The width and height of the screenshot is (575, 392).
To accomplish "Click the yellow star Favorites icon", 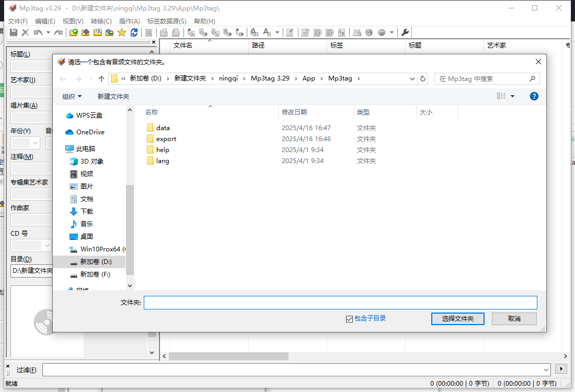I will pos(122,32).
